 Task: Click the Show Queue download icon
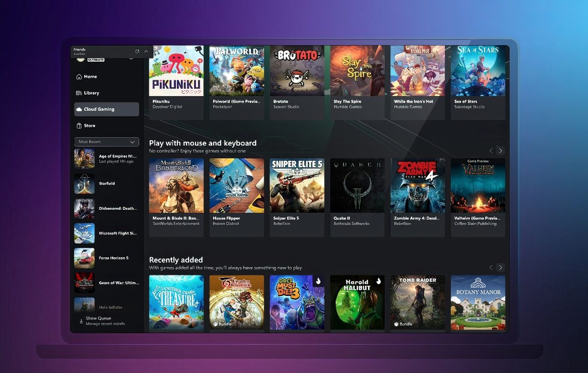[81, 321]
